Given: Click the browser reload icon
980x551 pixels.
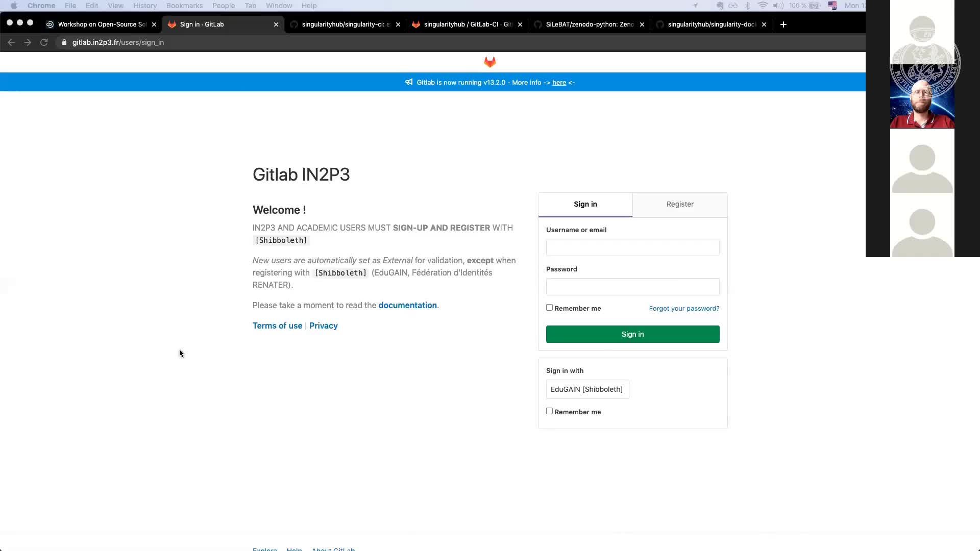Looking at the screenshot, I should click(44, 42).
